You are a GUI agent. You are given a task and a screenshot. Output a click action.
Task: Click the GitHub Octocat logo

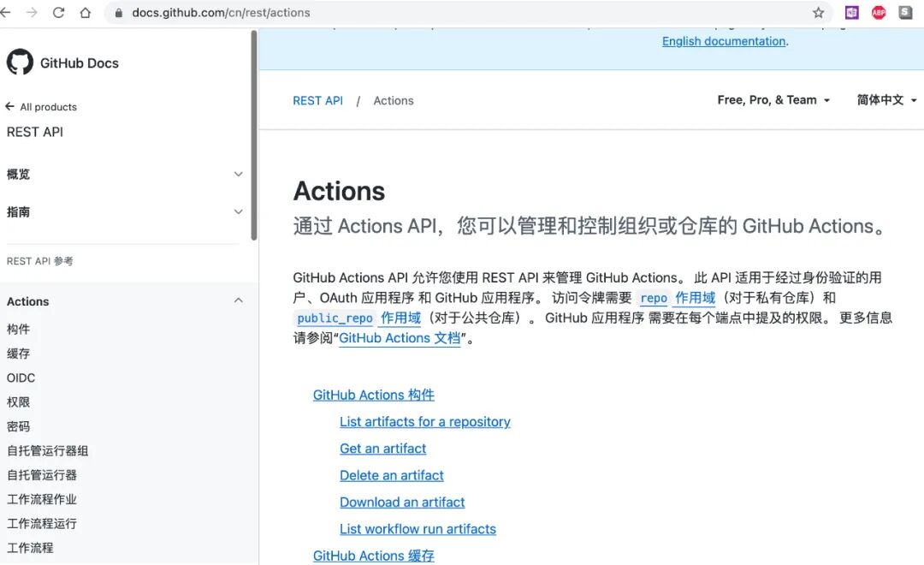(x=20, y=62)
